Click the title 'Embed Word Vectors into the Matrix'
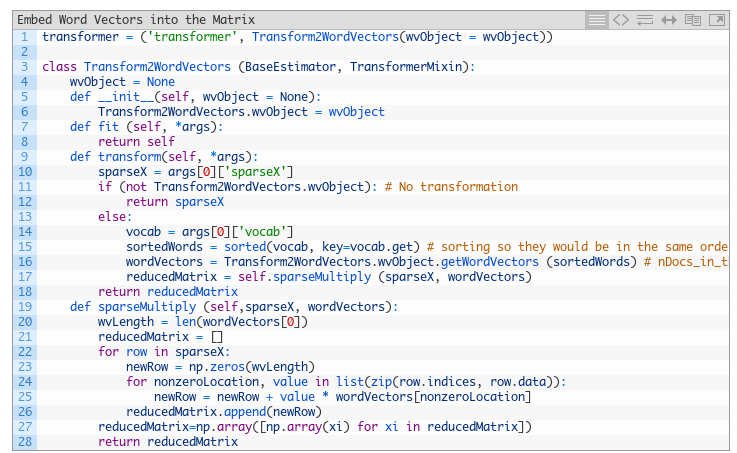737x453 pixels. coord(136,20)
